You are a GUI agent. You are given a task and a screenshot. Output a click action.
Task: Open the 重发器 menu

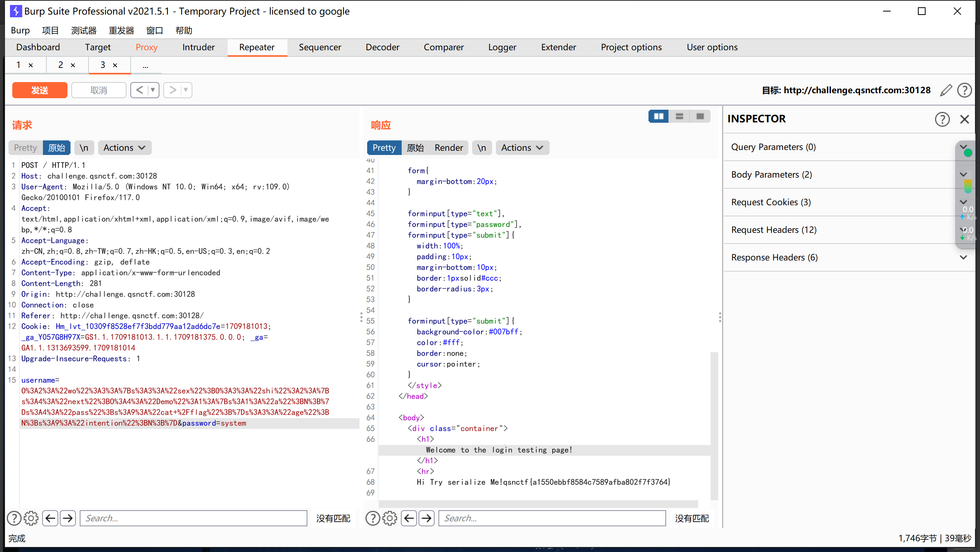tap(121, 30)
